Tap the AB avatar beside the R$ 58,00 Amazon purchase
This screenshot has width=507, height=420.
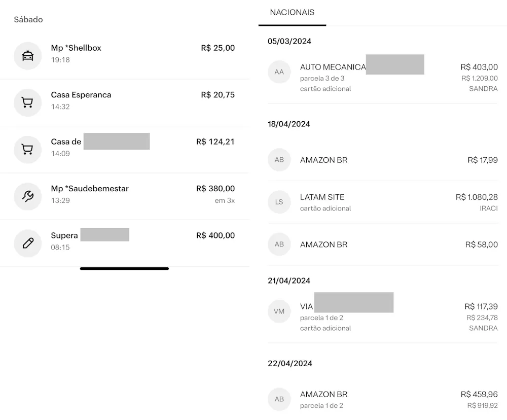279,244
